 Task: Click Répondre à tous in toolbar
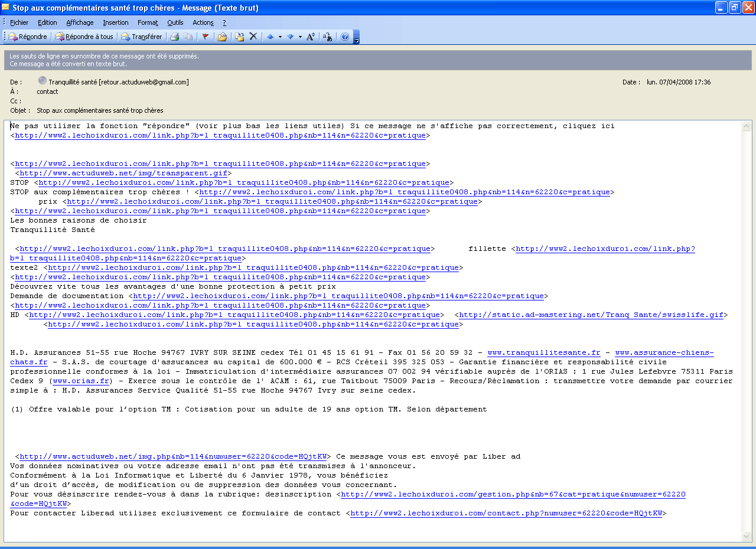[x=84, y=37]
